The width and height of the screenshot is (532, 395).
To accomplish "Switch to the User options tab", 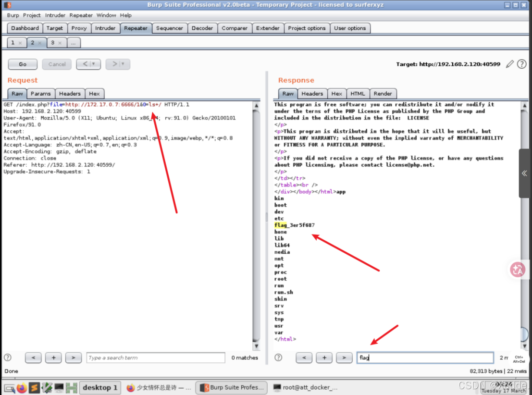I will point(350,28).
